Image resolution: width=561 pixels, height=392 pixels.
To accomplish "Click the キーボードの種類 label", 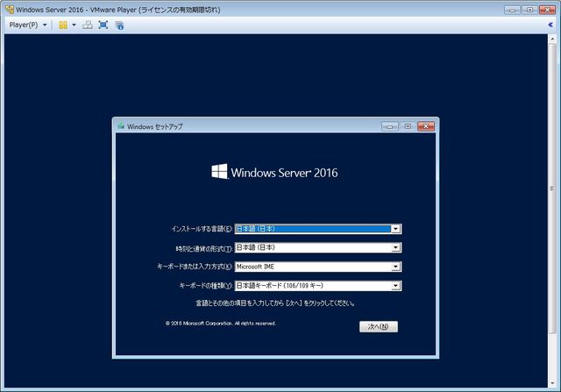I will pyautogui.click(x=206, y=286).
